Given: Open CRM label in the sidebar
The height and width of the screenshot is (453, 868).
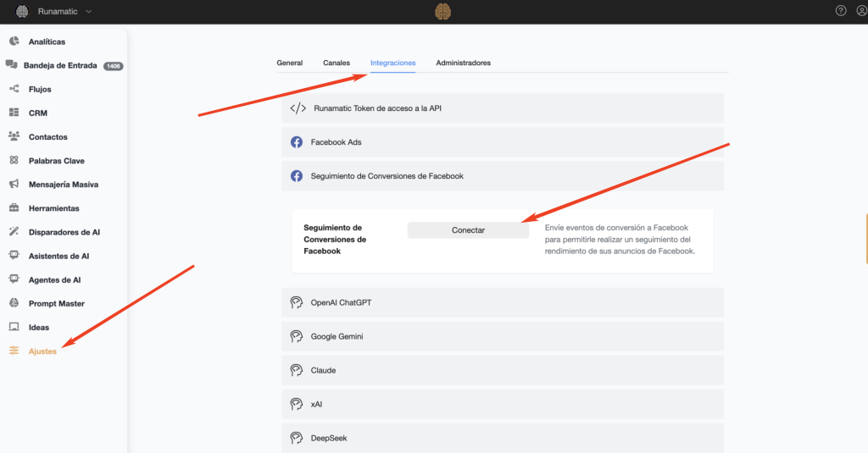Looking at the screenshot, I should pos(37,113).
